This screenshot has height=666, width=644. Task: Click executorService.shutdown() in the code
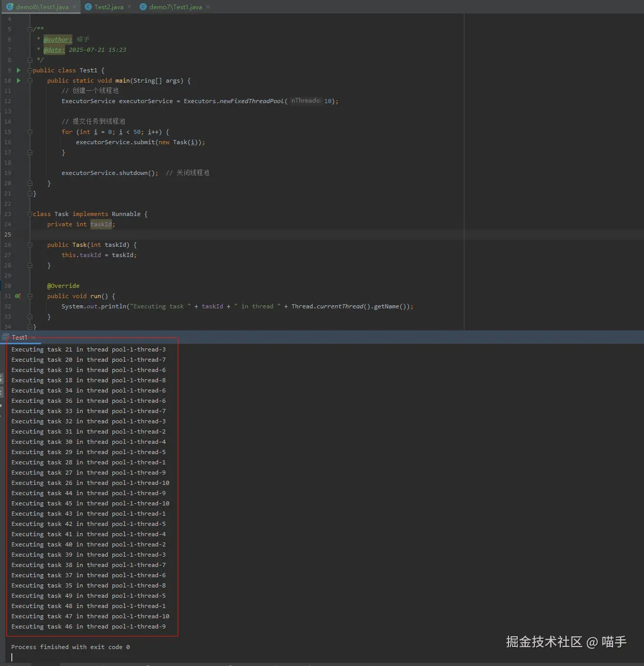click(x=110, y=173)
